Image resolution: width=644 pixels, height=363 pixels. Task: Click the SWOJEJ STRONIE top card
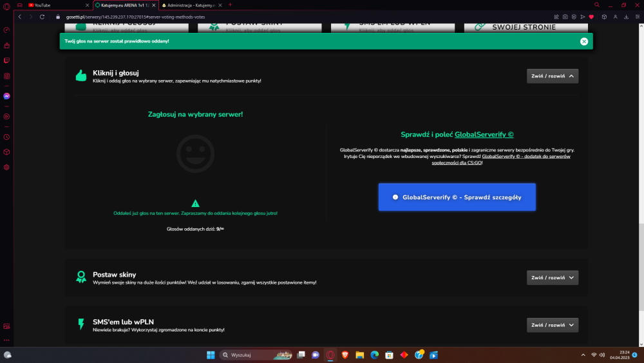[526, 27]
